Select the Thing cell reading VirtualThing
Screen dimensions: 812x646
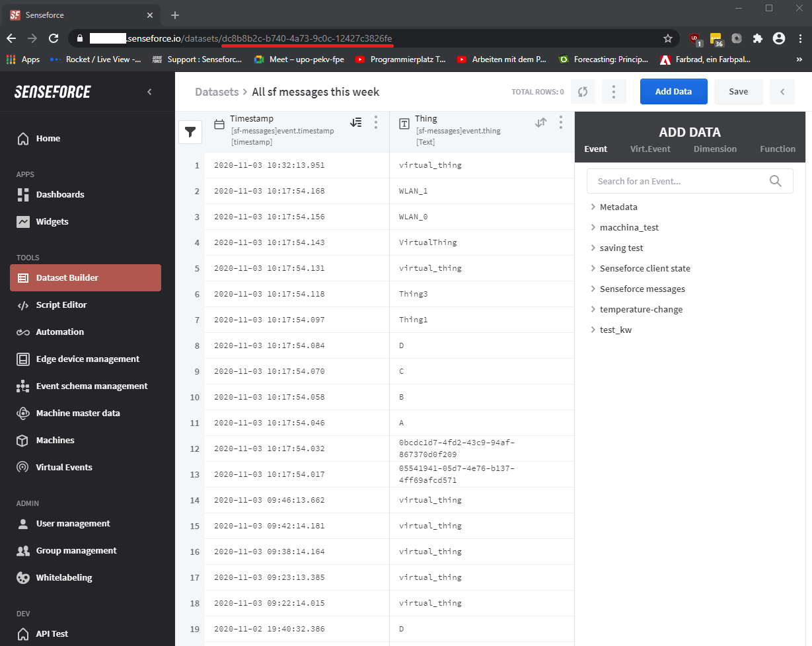coord(482,242)
